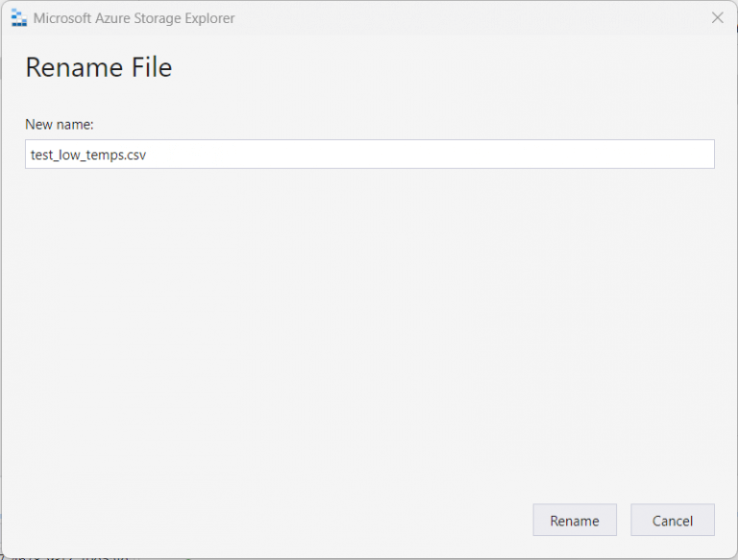
Task: Click the New name text field
Action: click(369, 155)
